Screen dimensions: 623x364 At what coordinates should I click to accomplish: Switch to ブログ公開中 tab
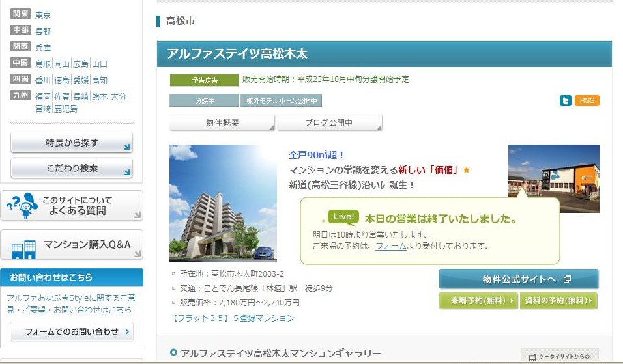pyautogui.click(x=329, y=122)
